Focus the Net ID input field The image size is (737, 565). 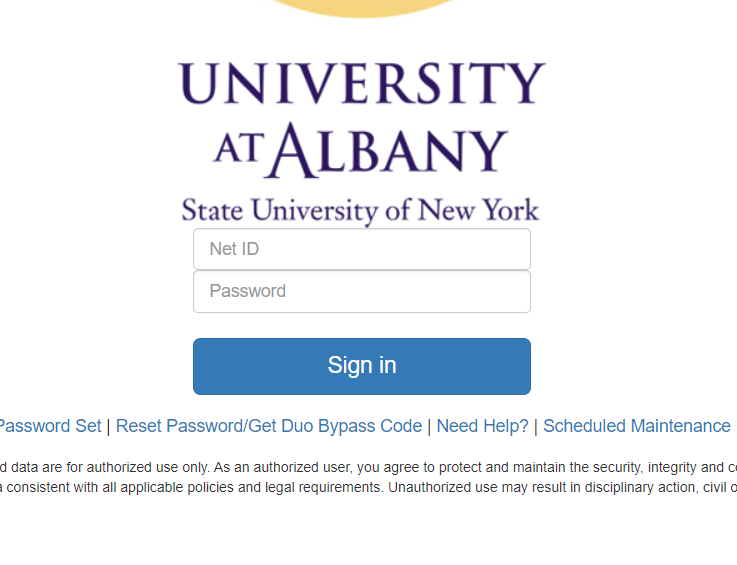(x=361, y=249)
